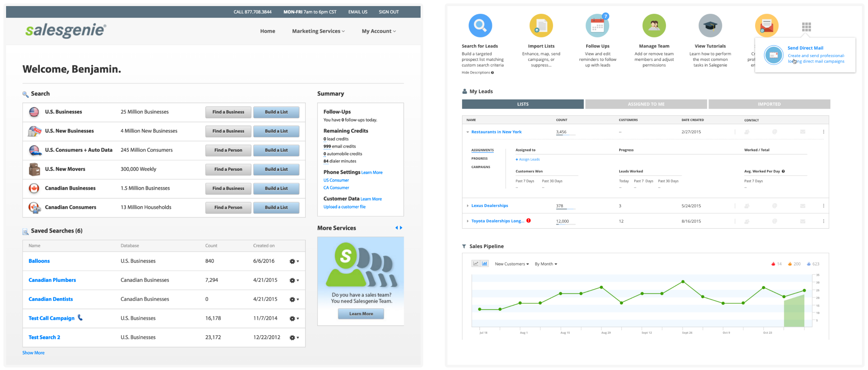Click the @ email icon for Restaurants in New York

coord(775,132)
